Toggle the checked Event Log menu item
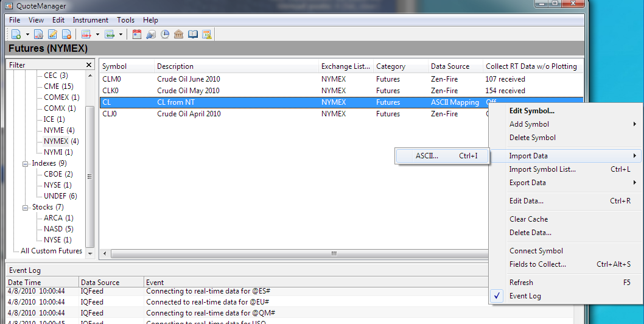 click(565, 296)
